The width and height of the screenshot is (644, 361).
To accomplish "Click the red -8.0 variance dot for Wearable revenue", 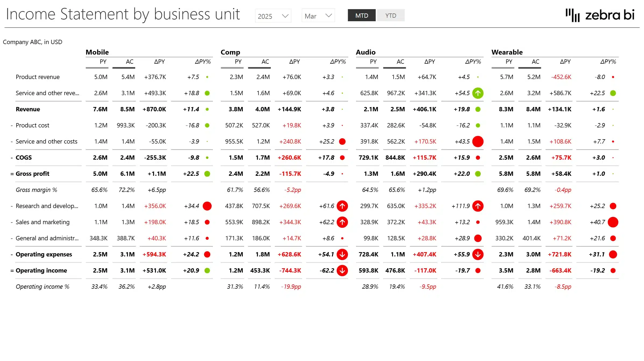I will coord(613,77).
